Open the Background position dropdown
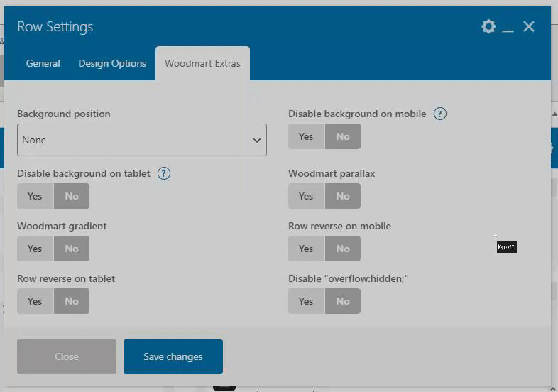 point(142,140)
